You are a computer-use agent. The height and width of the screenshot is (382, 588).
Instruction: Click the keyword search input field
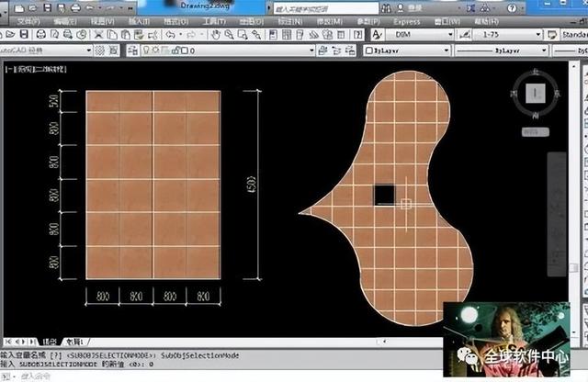[325, 8]
